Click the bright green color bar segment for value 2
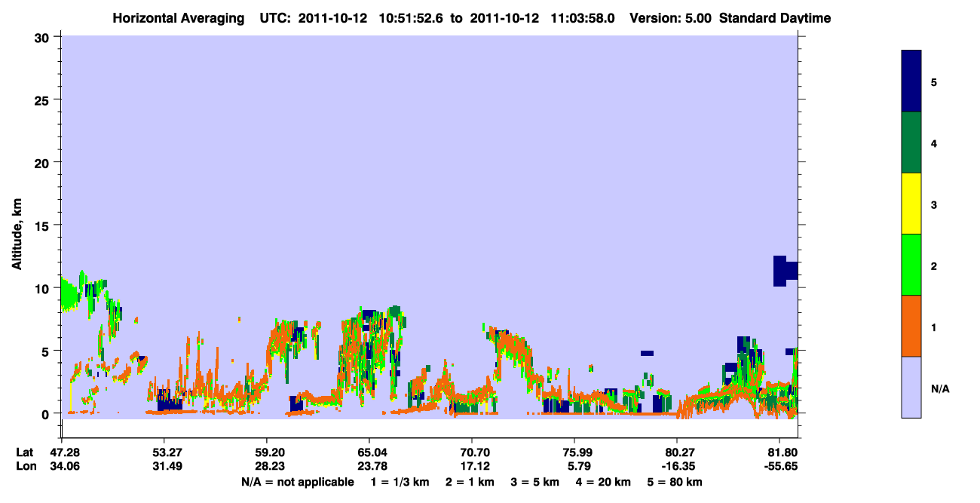Viewport: 980px width, 503px height. [x=911, y=265]
